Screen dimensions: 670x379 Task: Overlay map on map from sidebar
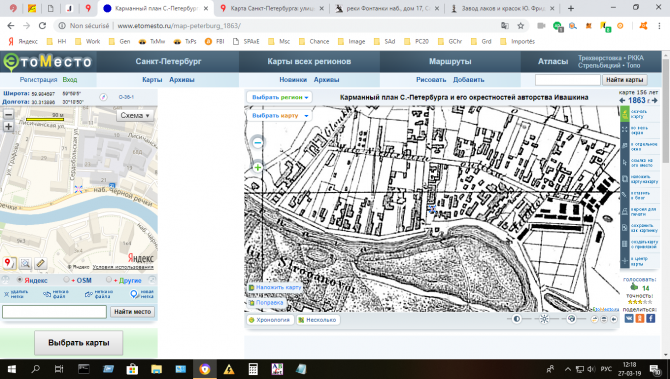tap(639, 179)
